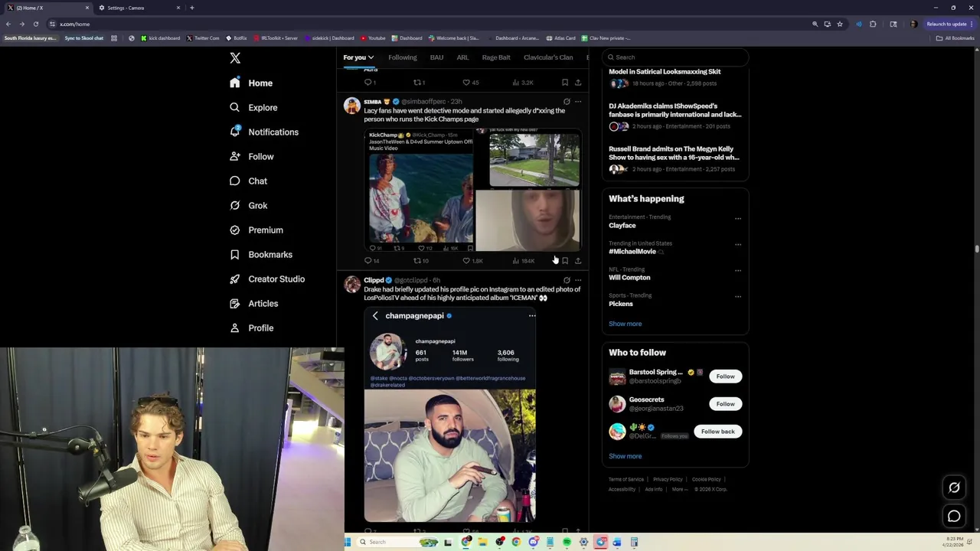The image size is (980, 551).
Task: Open more options for Clayface trend
Action: [738, 218]
